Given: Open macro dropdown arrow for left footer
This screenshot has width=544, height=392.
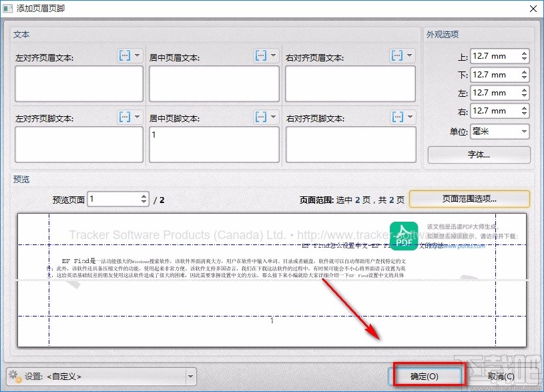Looking at the screenshot, I should point(138,117).
